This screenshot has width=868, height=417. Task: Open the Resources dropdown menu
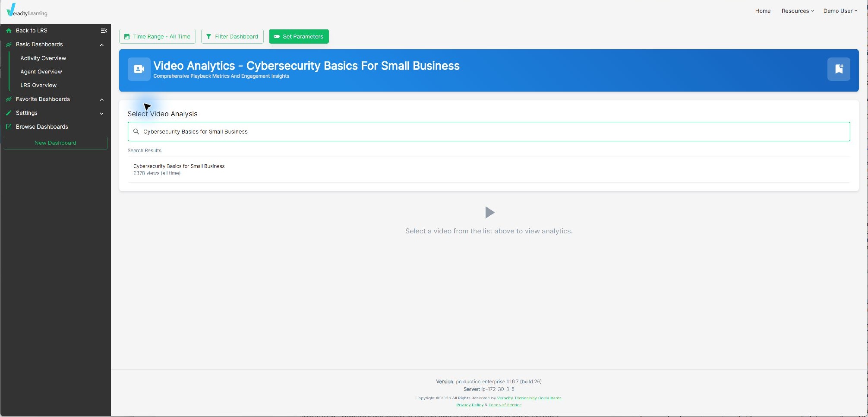(x=798, y=11)
